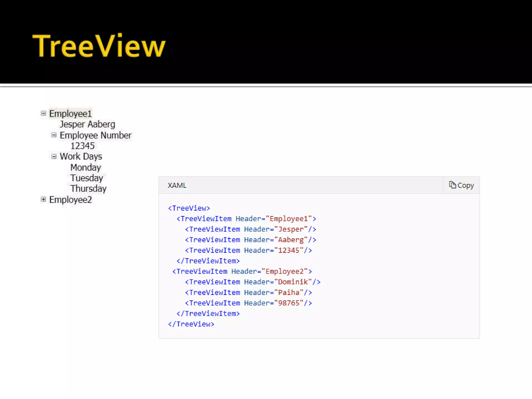
Task: Select the Employee1 tree item label
Action: pos(70,114)
